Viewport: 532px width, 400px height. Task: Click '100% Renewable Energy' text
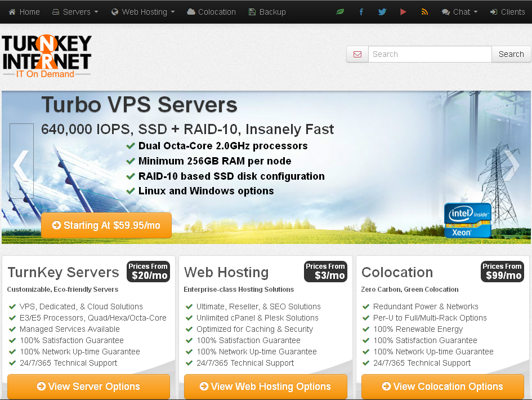tap(418, 329)
